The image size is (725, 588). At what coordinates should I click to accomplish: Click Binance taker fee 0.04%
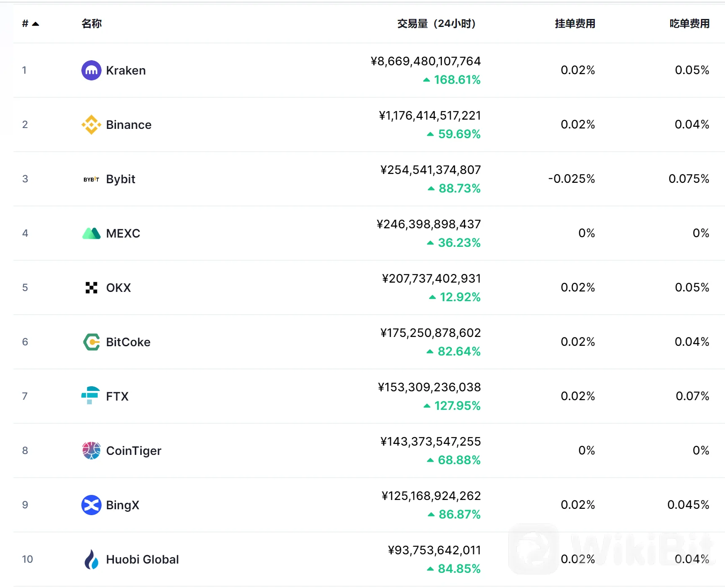click(692, 125)
